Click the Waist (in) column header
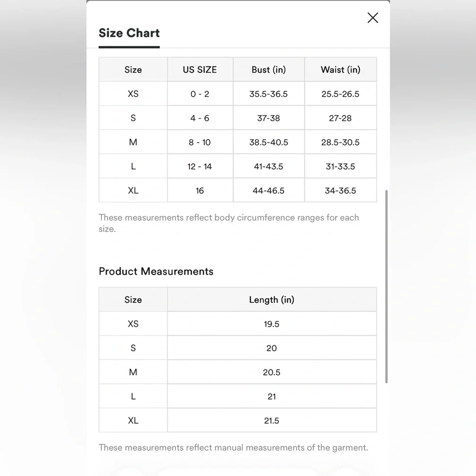The height and width of the screenshot is (476, 476). click(x=340, y=69)
